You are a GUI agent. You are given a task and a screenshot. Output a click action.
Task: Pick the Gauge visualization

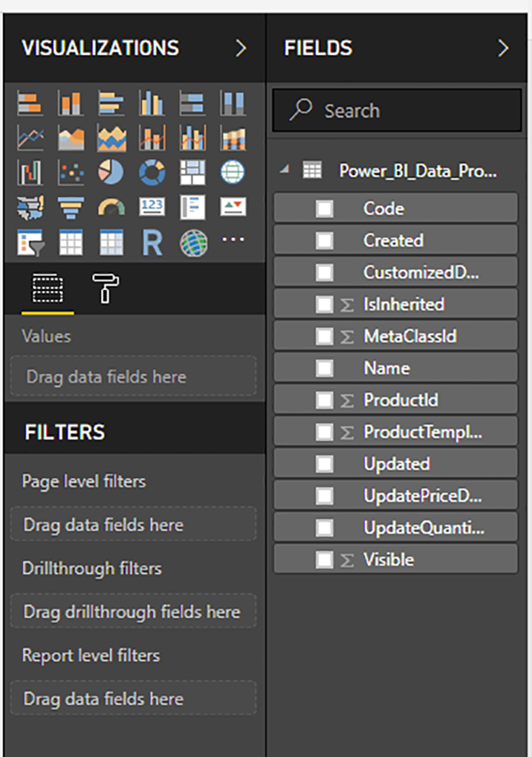coord(111,207)
